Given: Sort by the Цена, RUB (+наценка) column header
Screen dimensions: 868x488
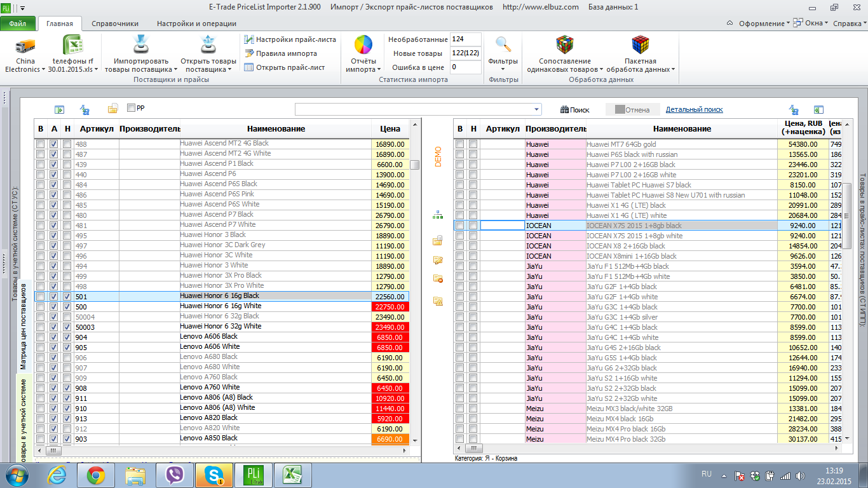Looking at the screenshot, I should tap(803, 128).
